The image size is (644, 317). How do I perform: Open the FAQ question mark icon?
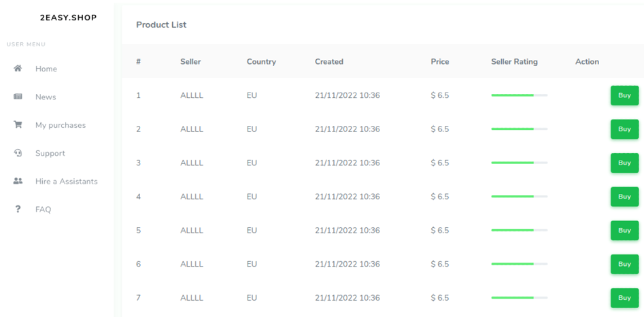pos(18,210)
